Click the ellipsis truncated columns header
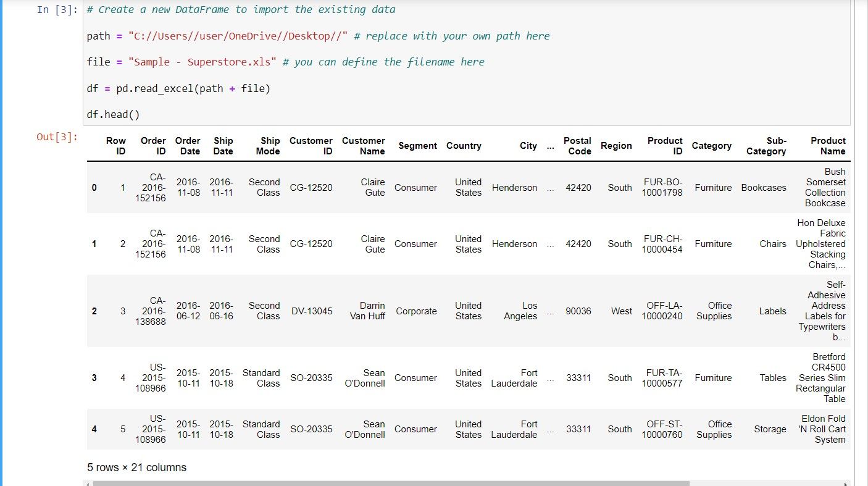868x486 pixels. [x=550, y=146]
